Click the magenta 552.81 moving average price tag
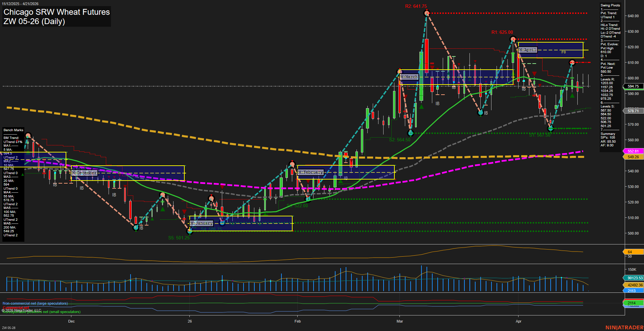Image resolution: width=644 pixels, height=331 pixels. [633, 151]
